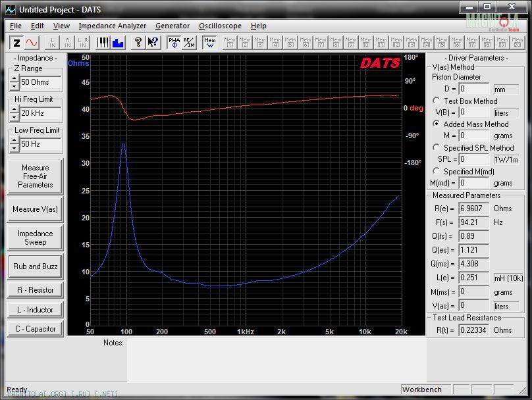Click the L - Inductor button

pos(36,309)
